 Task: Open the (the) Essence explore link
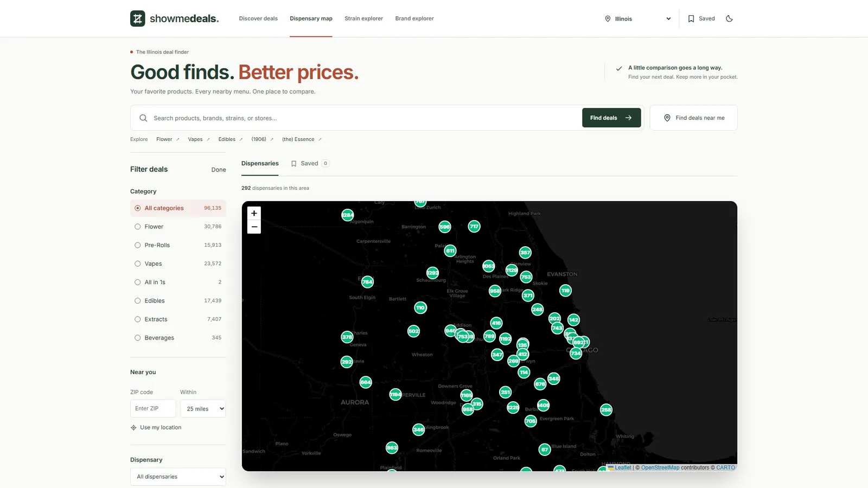[x=302, y=139]
